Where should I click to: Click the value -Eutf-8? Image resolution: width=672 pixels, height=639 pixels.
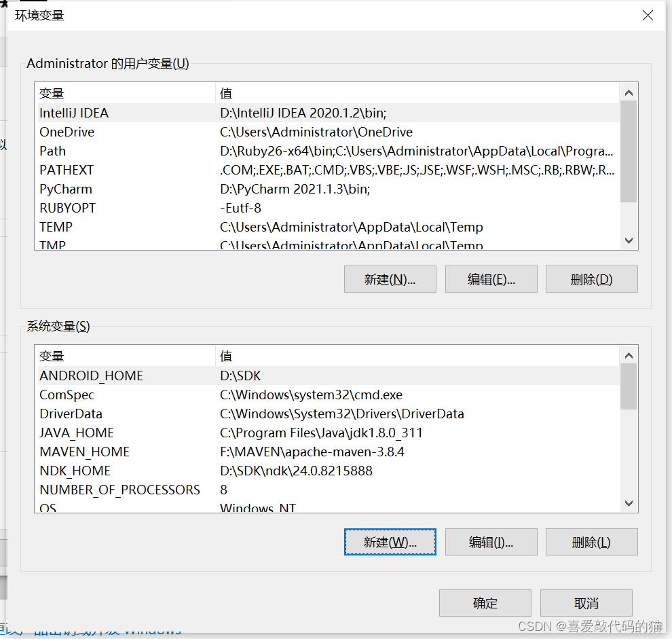click(240, 208)
